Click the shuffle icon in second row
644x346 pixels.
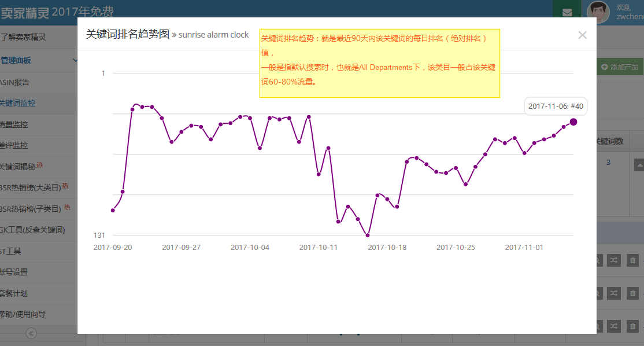(x=613, y=294)
